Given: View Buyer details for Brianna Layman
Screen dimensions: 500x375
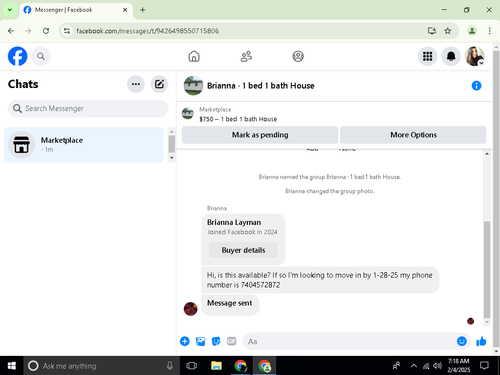Looking at the screenshot, I should click(x=243, y=250).
